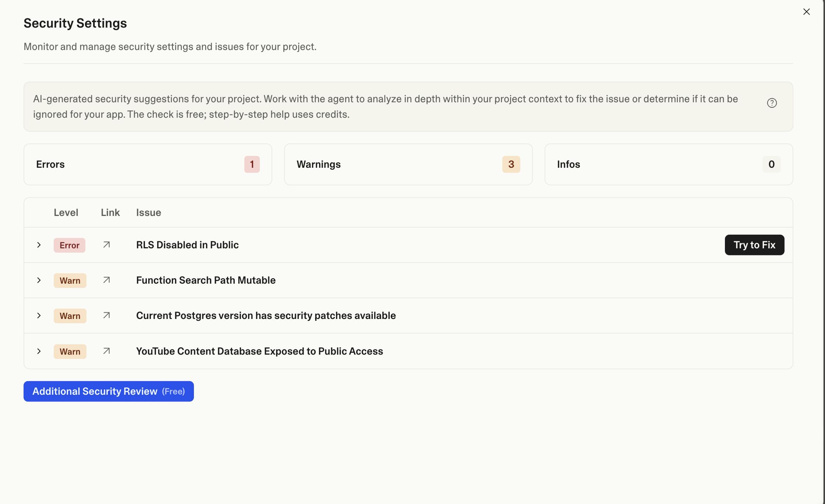Screen dimensions: 825x504
Task: Select the Infos summary card
Action: (668, 164)
